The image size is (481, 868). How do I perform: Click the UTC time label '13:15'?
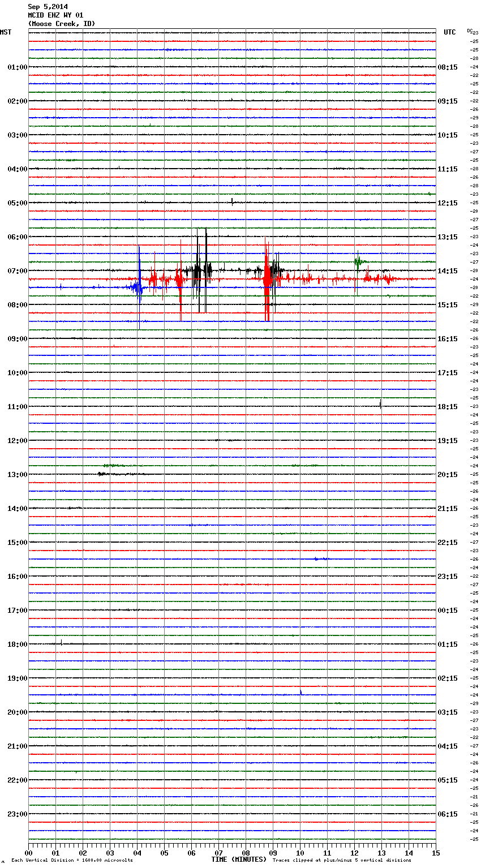coord(448,237)
